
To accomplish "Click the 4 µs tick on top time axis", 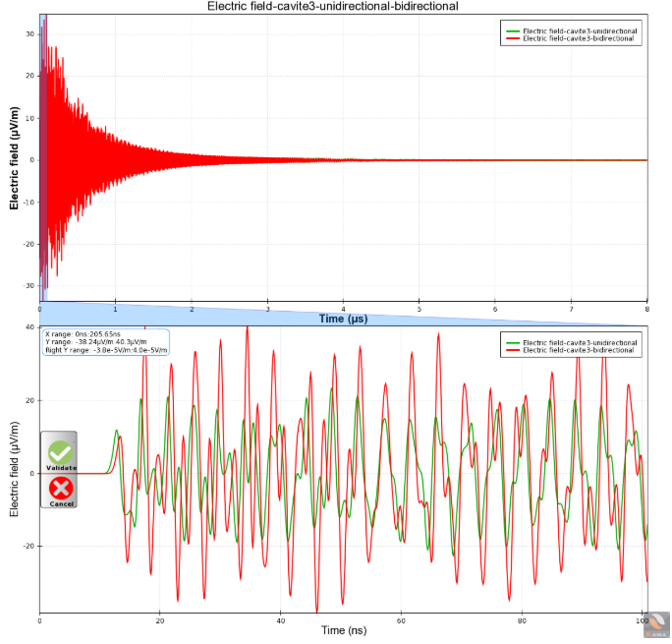I will 343,309.
